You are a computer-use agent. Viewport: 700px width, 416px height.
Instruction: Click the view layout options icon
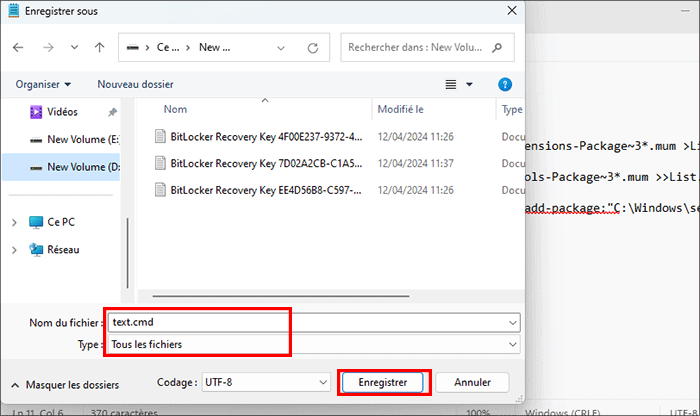pyautogui.click(x=452, y=85)
